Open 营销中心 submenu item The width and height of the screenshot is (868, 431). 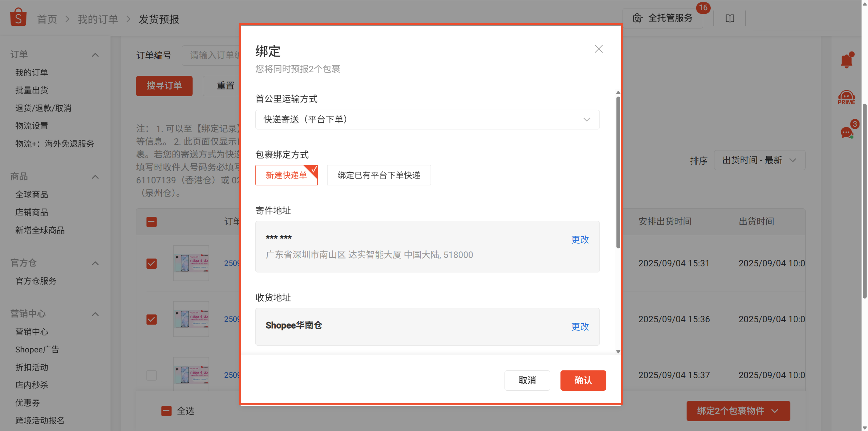point(32,332)
